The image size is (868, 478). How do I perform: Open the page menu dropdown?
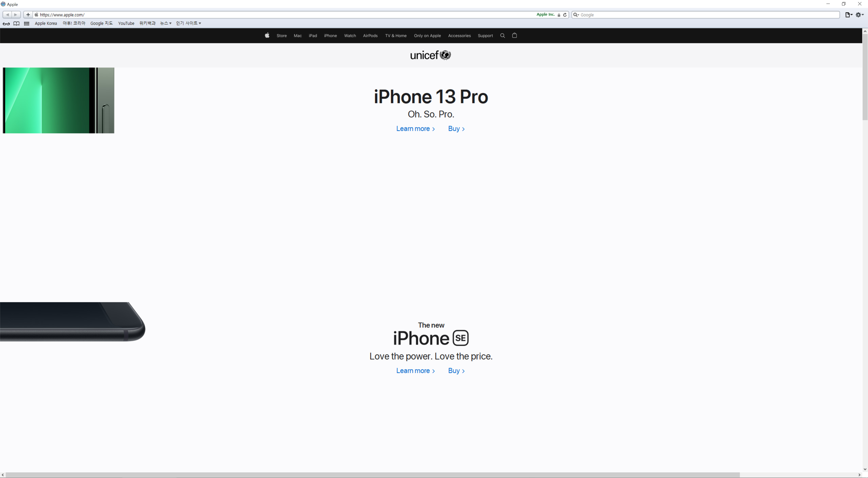pos(849,15)
